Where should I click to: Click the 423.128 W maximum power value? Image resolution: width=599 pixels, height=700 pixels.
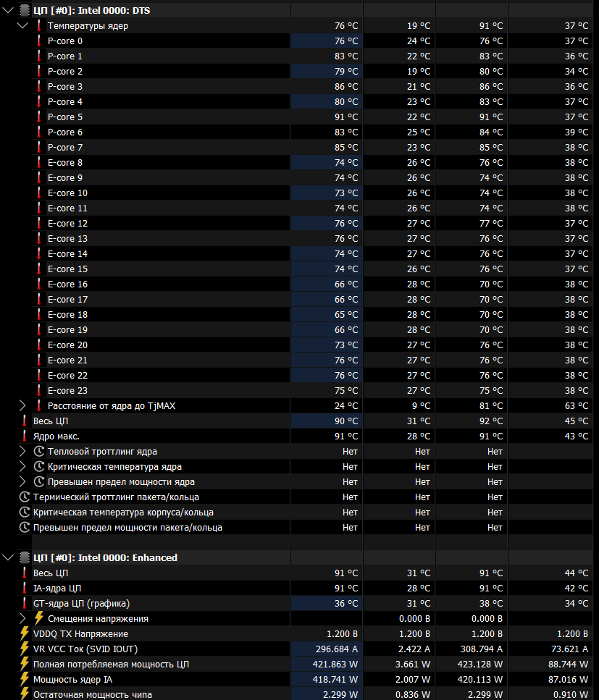[x=479, y=664]
